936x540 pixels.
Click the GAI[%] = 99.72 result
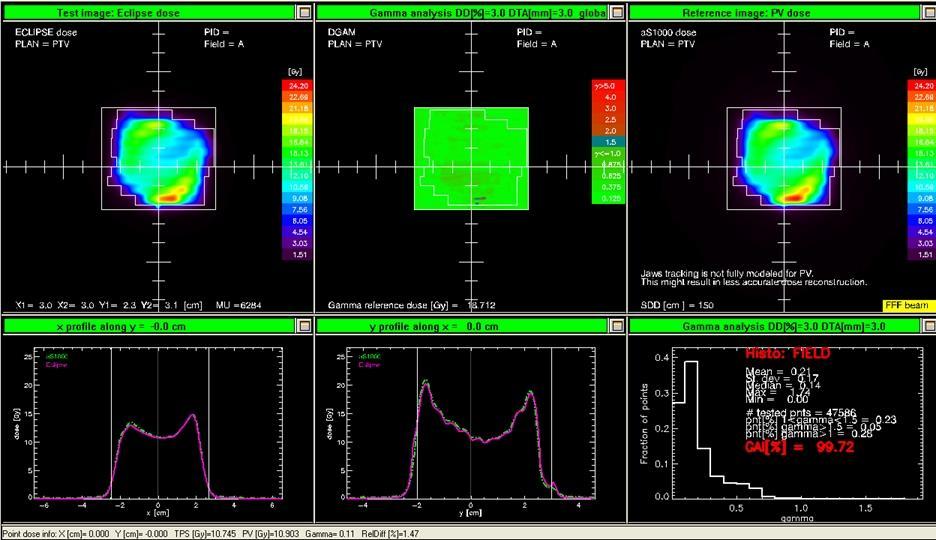[x=799, y=447]
